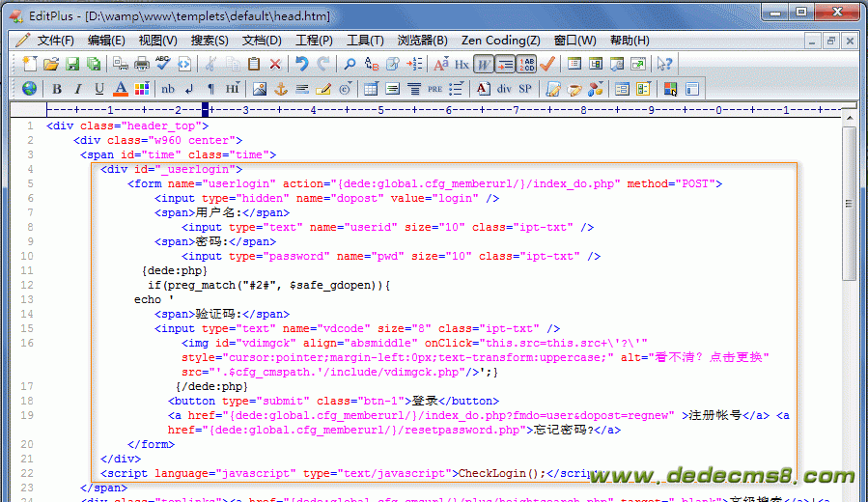Open the special character (©) dropdown
This screenshot has width=868, height=502.
point(345,89)
